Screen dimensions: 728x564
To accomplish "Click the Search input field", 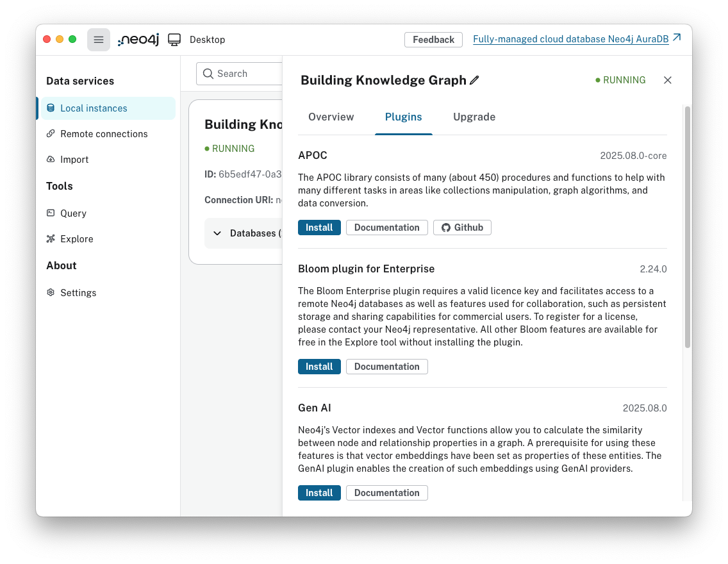I will coord(239,74).
